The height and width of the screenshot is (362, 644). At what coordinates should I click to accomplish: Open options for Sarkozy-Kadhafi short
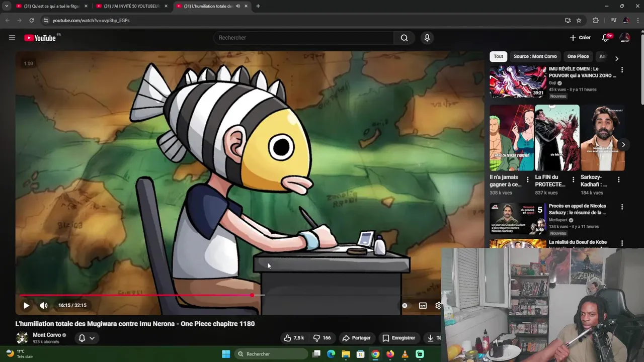click(x=618, y=179)
